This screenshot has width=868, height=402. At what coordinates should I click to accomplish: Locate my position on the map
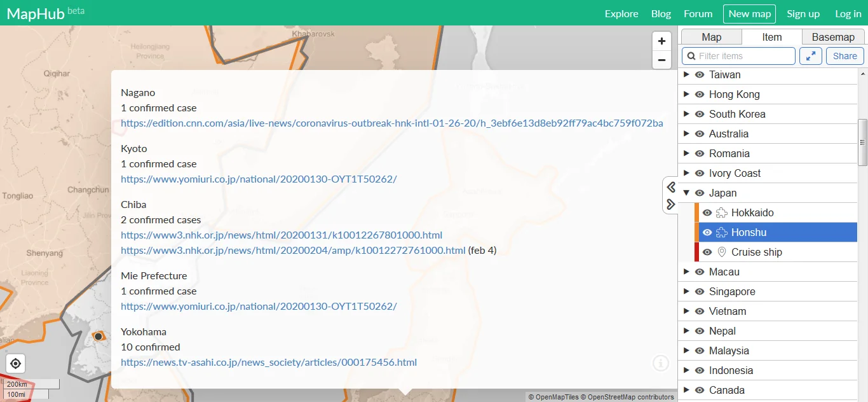tap(16, 364)
